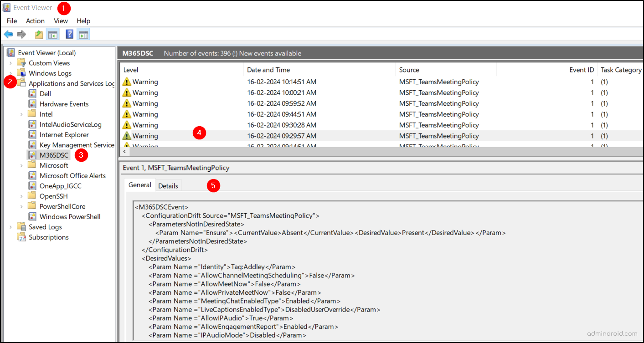Toggle the console tree visibility
The height and width of the screenshot is (343, 644).
coord(52,34)
